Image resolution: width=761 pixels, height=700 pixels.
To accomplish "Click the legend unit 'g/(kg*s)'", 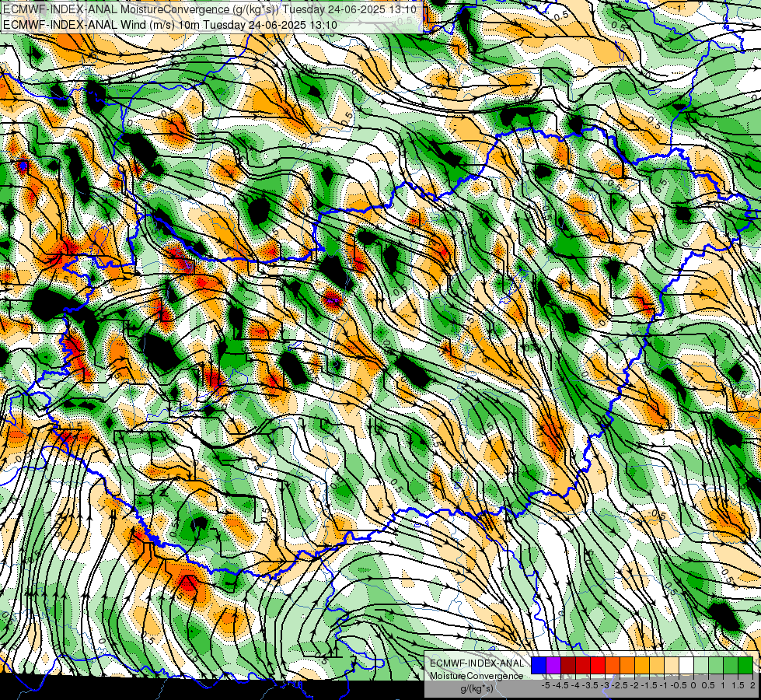I will (x=477, y=688).
